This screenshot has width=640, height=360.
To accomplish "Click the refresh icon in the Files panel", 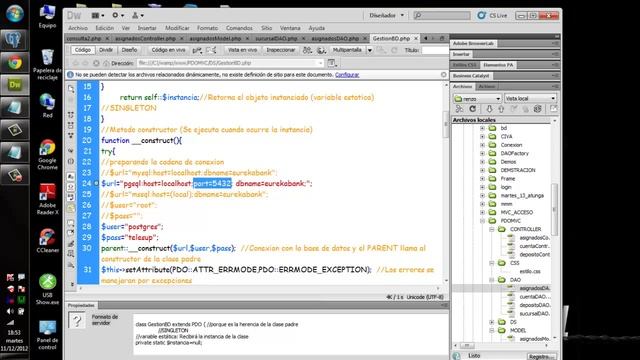I will click(x=472, y=109).
